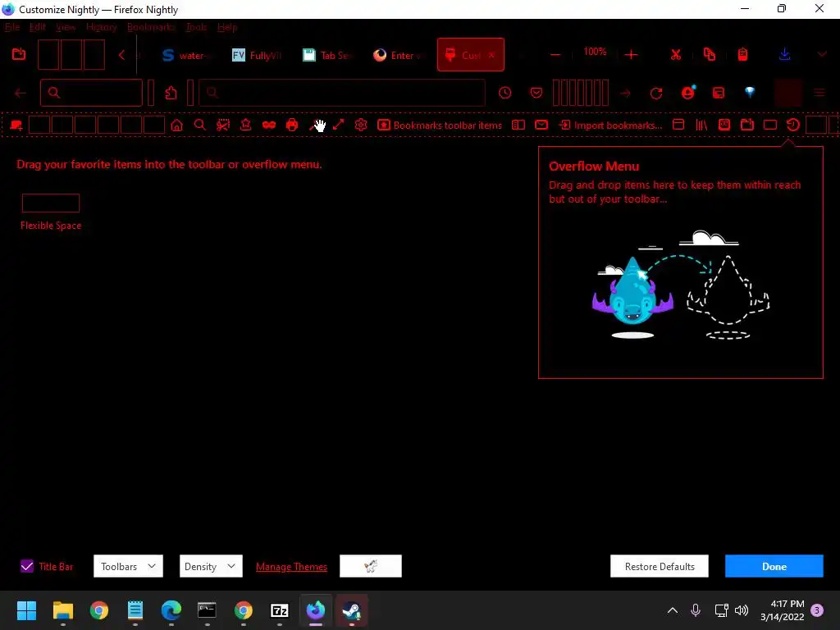Open the Help menu
This screenshot has width=840, height=630.
pos(227,27)
